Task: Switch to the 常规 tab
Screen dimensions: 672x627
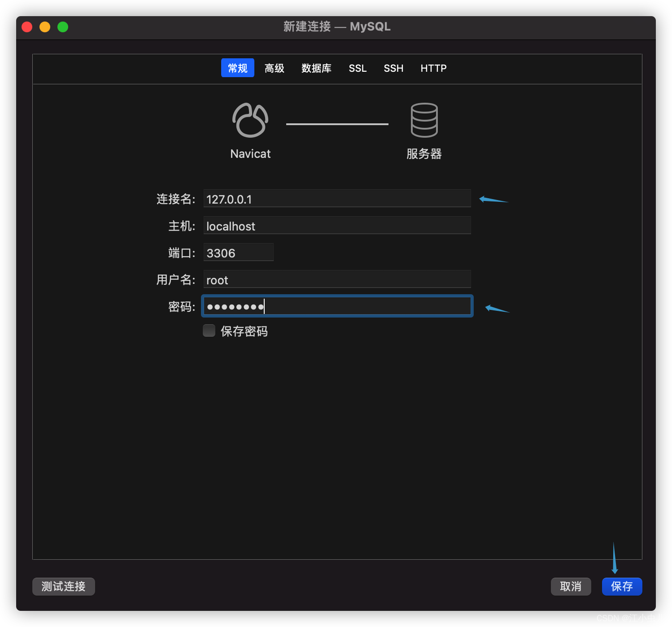Action: click(x=238, y=68)
